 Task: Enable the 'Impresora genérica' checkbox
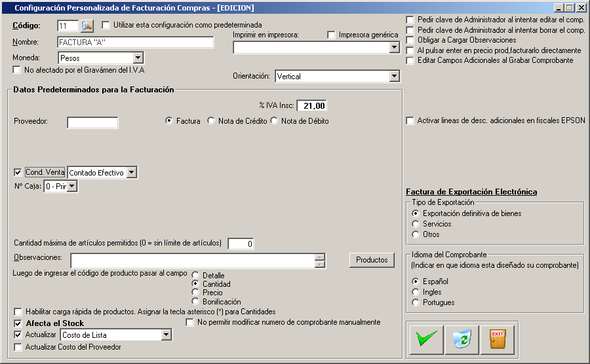(x=331, y=35)
